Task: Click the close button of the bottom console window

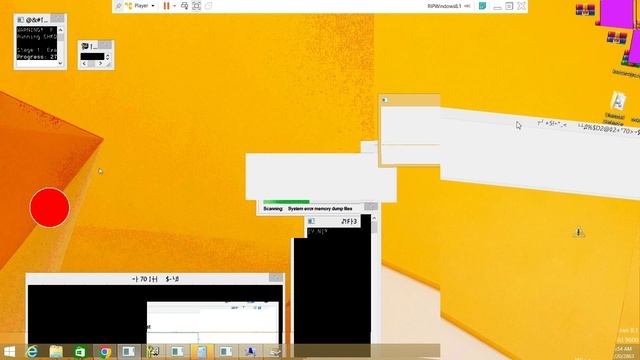Action: (276, 278)
